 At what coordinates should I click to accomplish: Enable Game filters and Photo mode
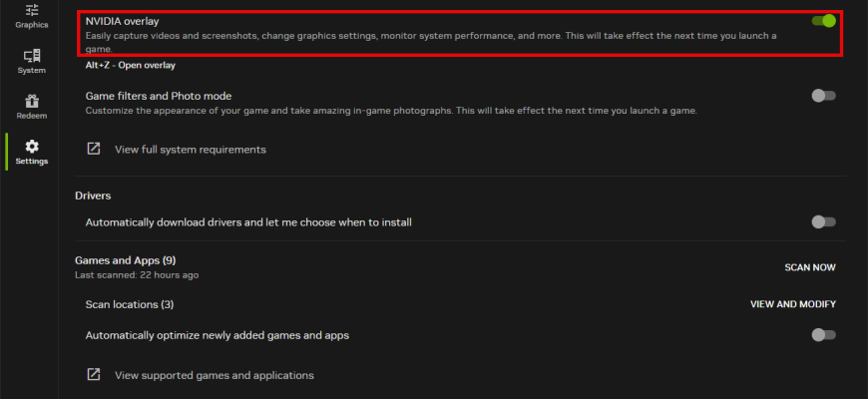[824, 96]
